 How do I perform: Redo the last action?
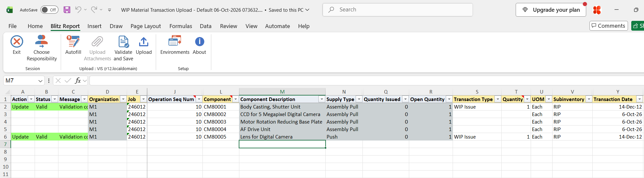(x=94, y=10)
